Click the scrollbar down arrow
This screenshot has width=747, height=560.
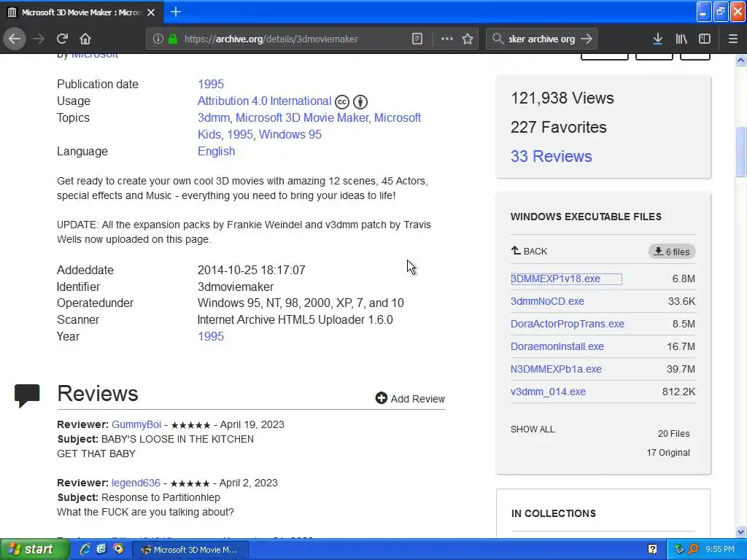coord(741,532)
